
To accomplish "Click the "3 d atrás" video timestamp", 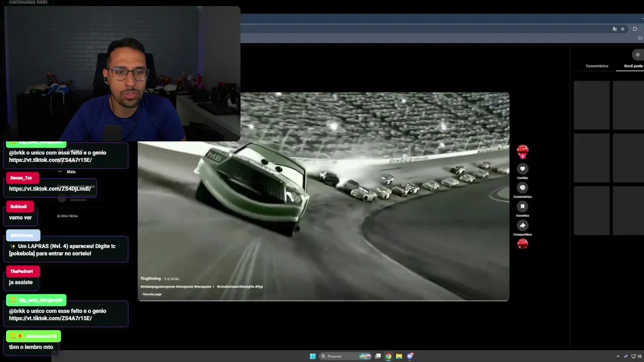I will click(172, 279).
